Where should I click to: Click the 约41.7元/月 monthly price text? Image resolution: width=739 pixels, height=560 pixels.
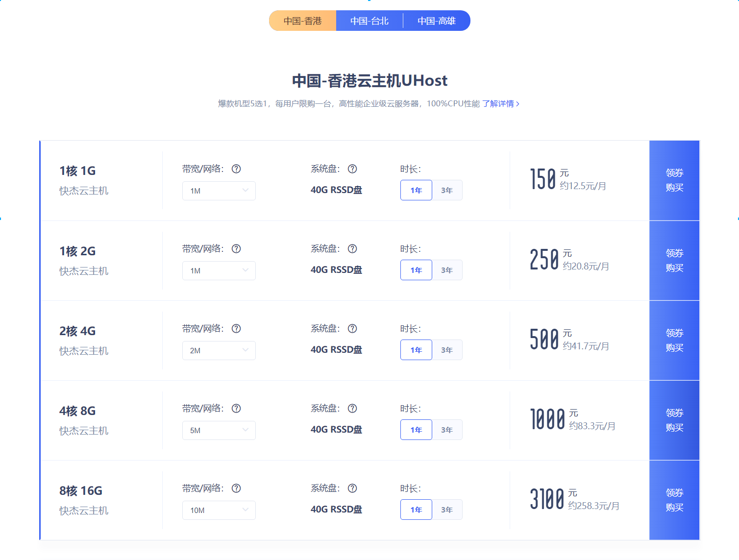coord(586,346)
